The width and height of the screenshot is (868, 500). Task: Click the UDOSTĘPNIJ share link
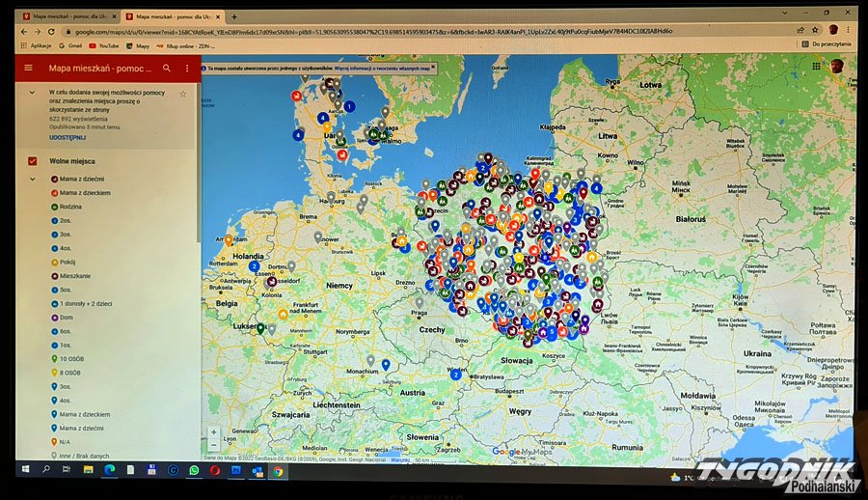pyautogui.click(x=68, y=138)
